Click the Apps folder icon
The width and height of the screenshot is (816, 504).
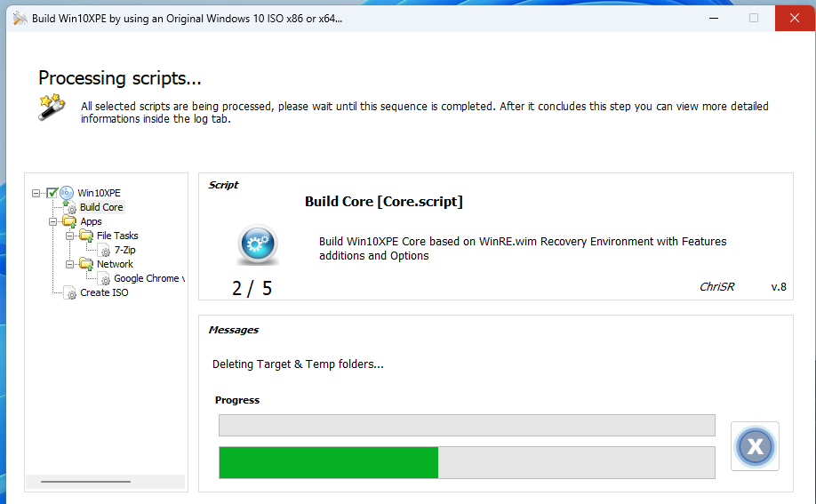[x=69, y=221]
